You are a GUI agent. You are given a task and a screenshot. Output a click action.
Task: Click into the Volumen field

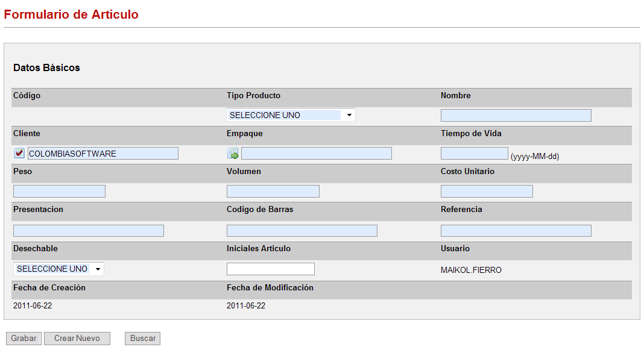tap(273, 192)
